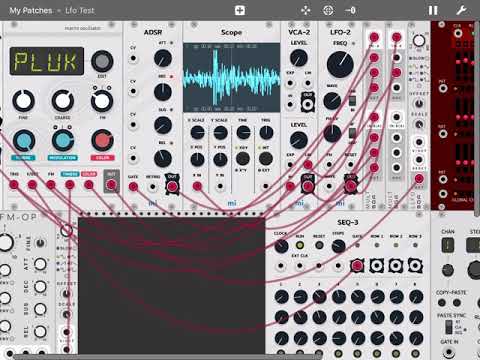Toggle the Scope X/Y mode button
Image resolution: width=480 pixels, height=360 pixels.
pos(243,159)
